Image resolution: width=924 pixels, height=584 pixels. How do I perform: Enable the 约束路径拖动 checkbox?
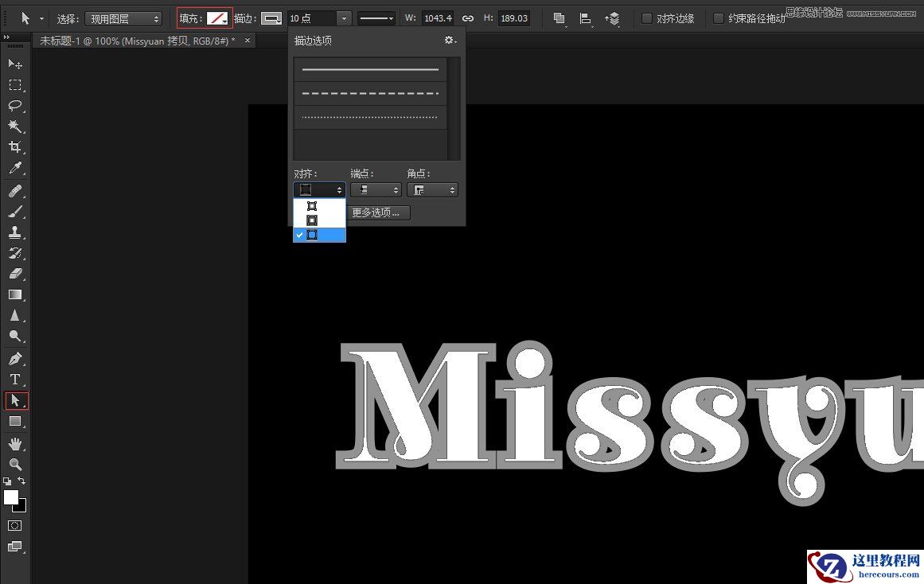[x=719, y=18]
